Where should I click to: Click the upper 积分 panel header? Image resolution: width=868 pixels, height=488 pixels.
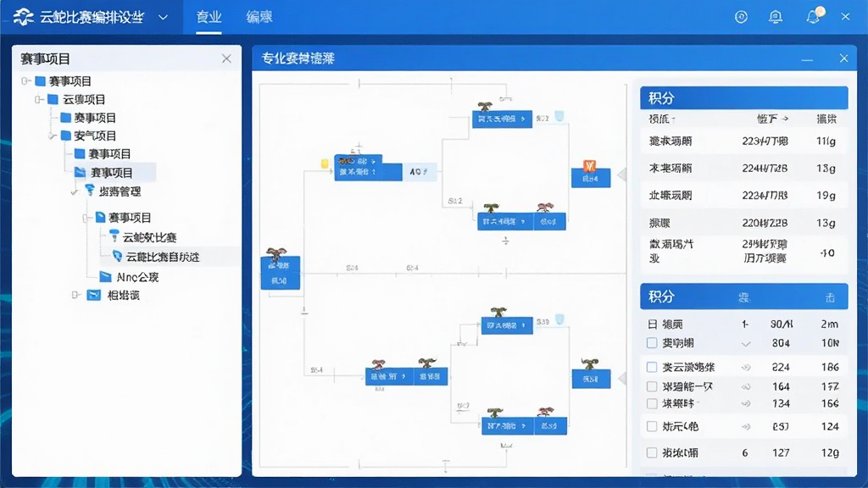(x=744, y=98)
